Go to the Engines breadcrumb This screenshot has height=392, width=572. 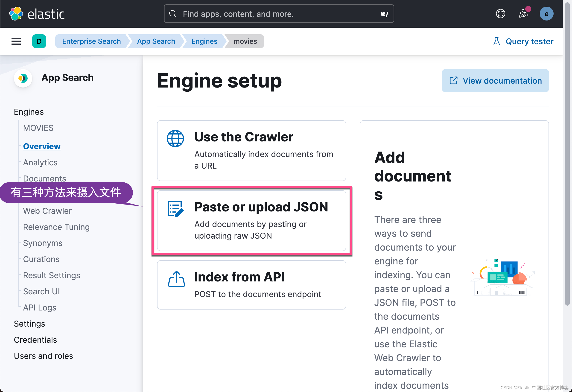tap(204, 41)
